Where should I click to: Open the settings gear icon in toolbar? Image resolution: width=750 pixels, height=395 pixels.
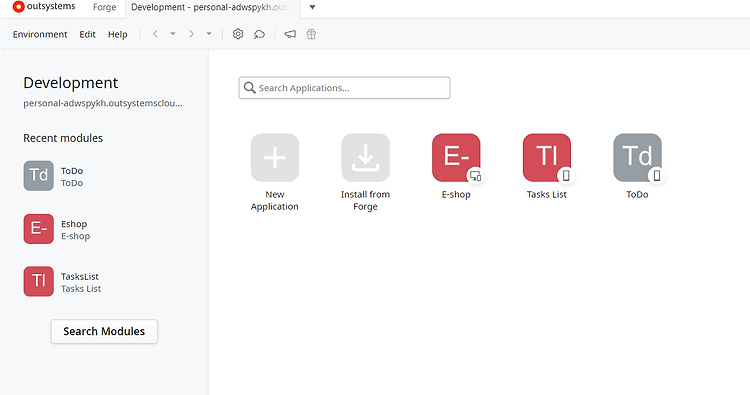[x=238, y=34]
